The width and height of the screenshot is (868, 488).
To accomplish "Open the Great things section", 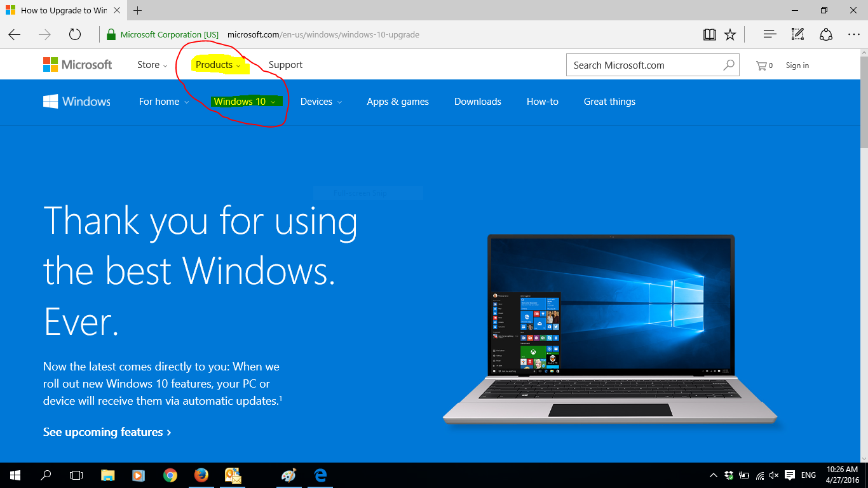I will (x=609, y=102).
